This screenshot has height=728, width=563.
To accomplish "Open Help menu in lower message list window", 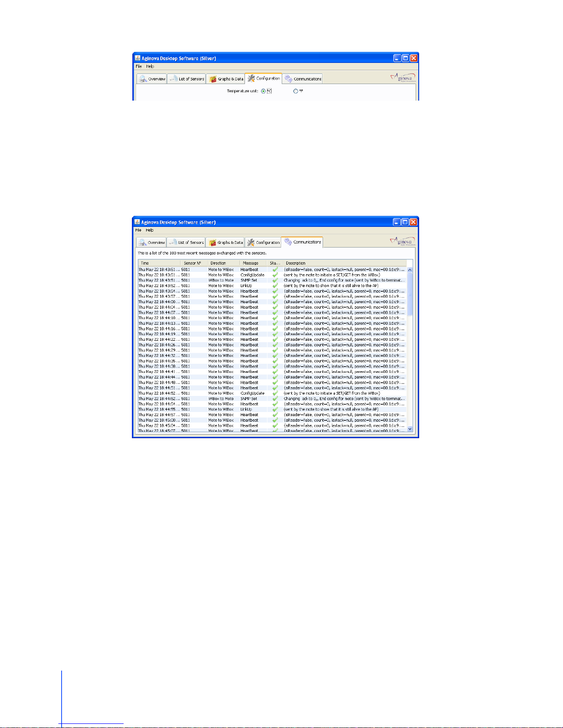I will 149,230.
